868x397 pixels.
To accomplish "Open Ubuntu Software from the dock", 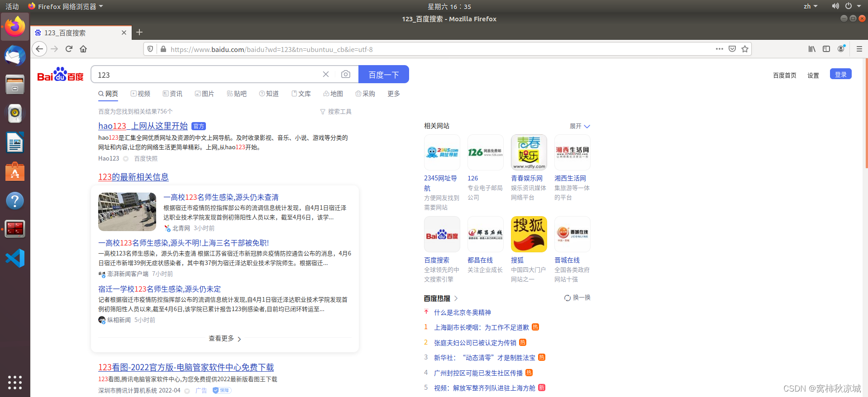I will (x=15, y=171).
